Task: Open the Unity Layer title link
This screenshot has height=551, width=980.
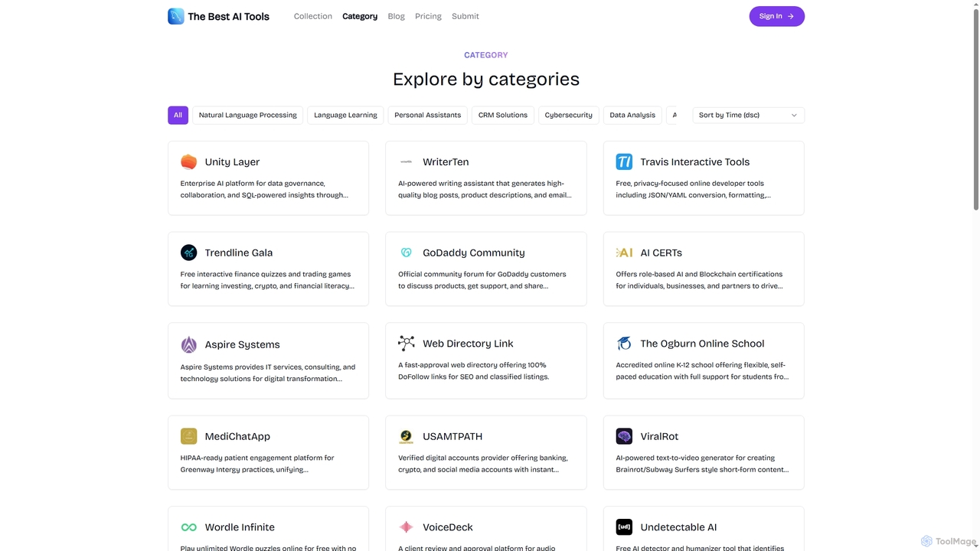Action: tap(232, 161)
